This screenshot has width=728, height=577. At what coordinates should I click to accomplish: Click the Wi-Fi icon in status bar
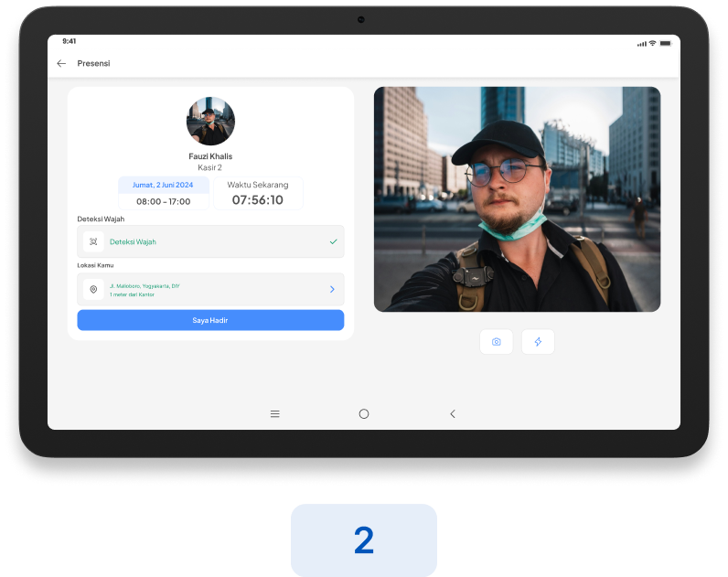click(x=652, y=43)
